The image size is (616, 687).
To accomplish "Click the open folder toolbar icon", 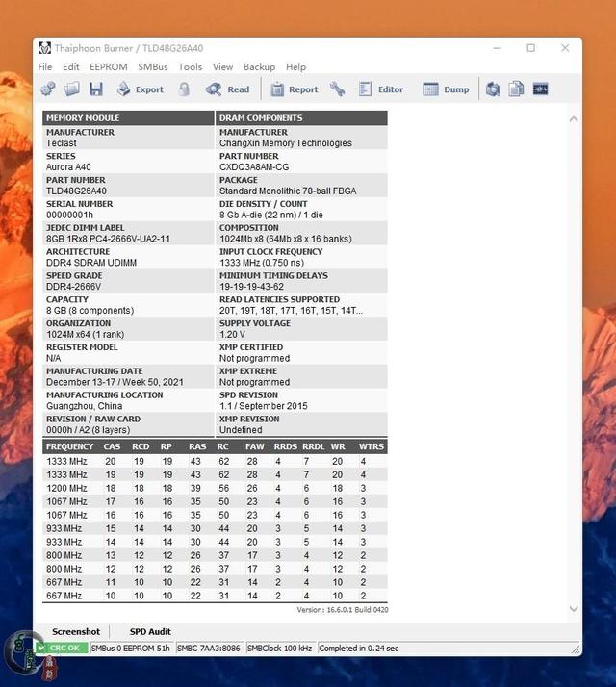I will point(72,89).
